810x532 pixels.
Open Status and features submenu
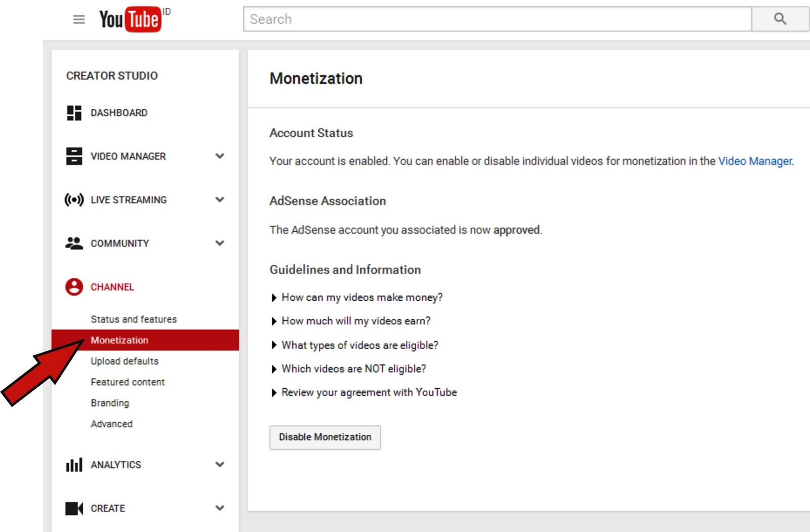coord(134,319)
